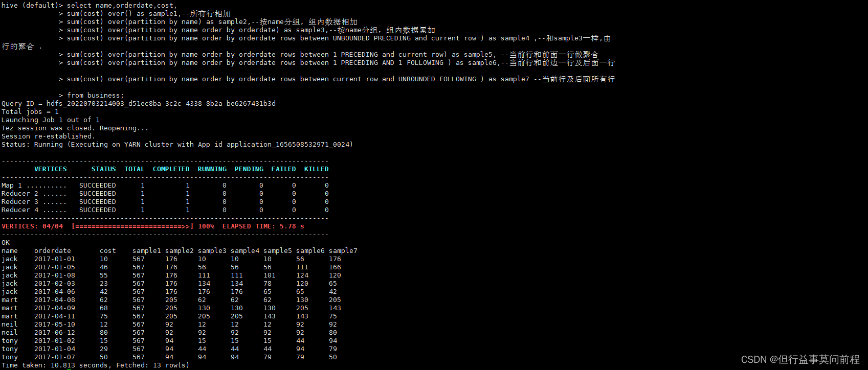Click the TOTAL column header
868x370 pixels.
135,169
